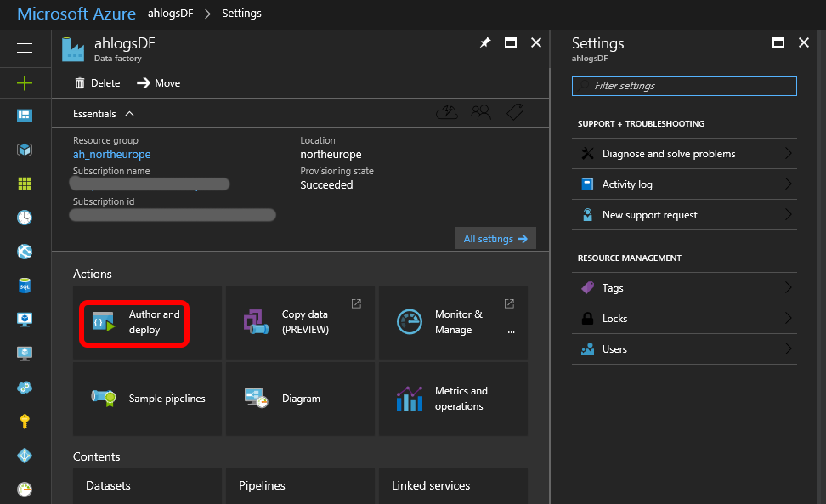Screen dimensions: 826x504
Task: Open the Diagram tile
Action: tap(300, 399)
